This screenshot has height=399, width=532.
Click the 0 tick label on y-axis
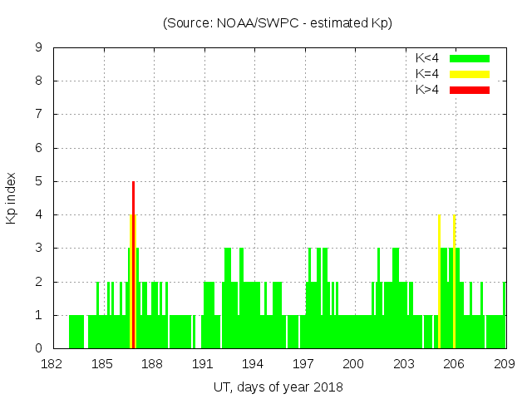pos(38,348)
